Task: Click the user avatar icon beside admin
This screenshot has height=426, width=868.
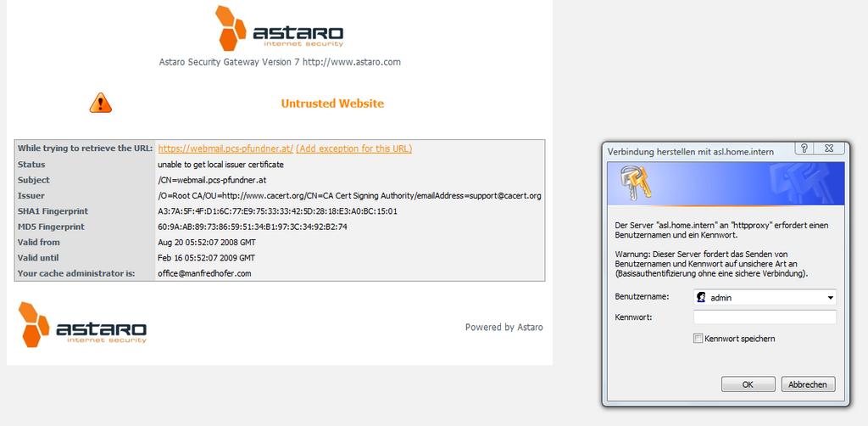Action: coord(701,298)
